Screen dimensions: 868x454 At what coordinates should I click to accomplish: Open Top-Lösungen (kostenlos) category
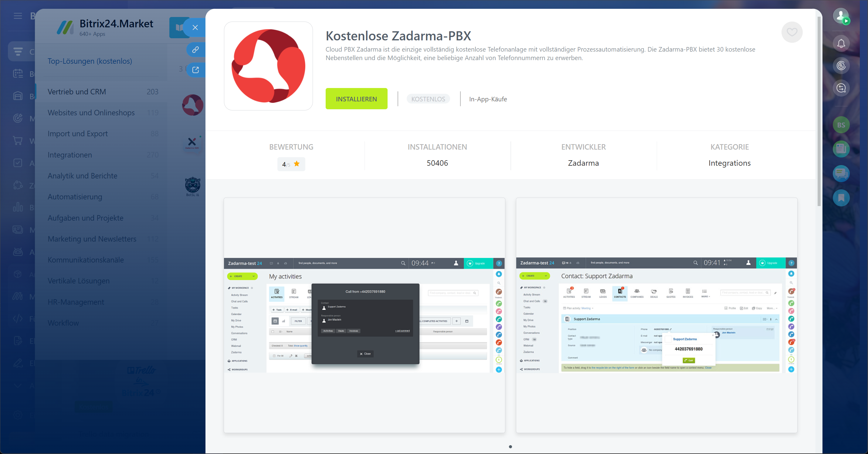tap(90, 61)
